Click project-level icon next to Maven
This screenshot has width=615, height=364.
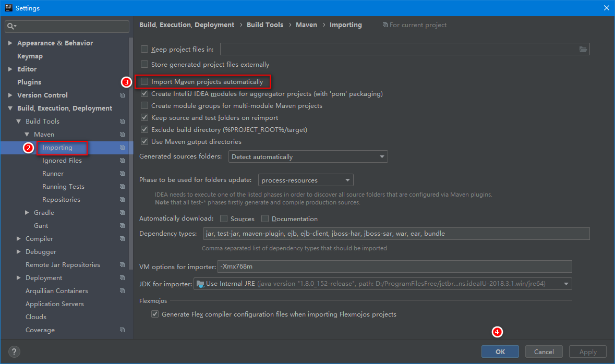pos(123,135)
